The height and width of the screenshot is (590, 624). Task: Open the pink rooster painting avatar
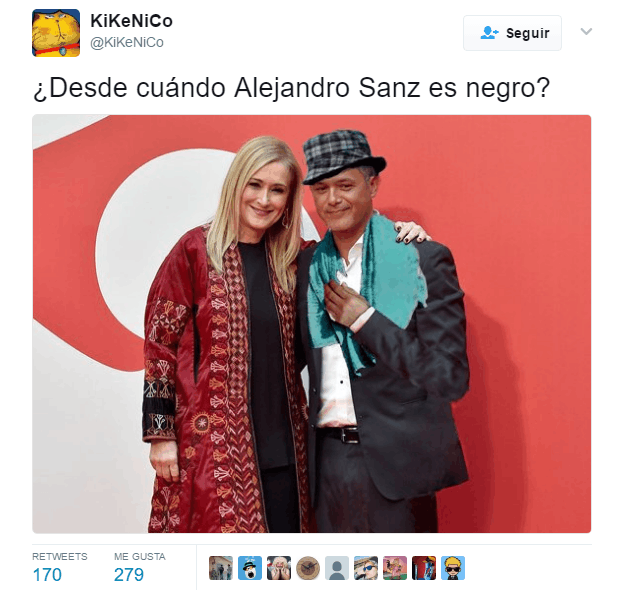pyautogui.click(x=395, y=568)
